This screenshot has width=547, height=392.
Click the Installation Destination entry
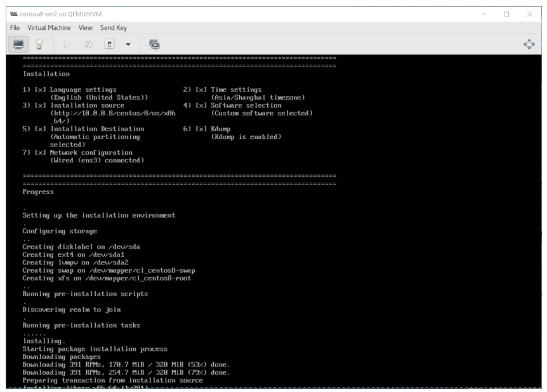tap(97, 129)
